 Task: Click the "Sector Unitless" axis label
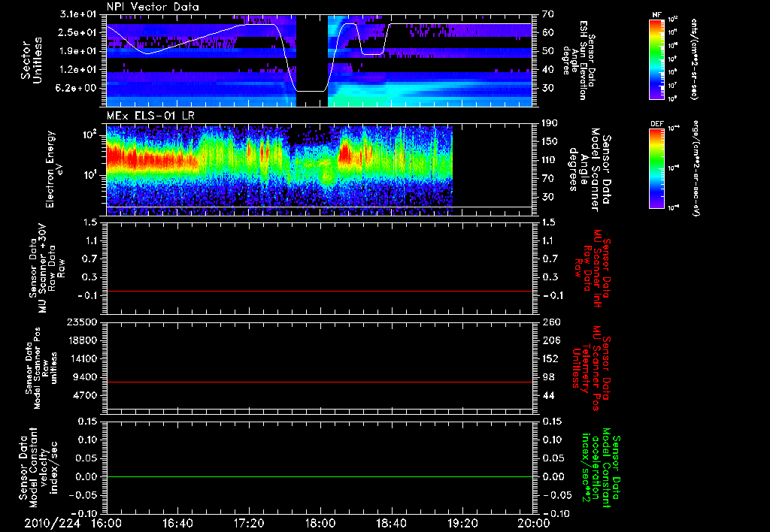pyautogui.click(x=32, y=60)
